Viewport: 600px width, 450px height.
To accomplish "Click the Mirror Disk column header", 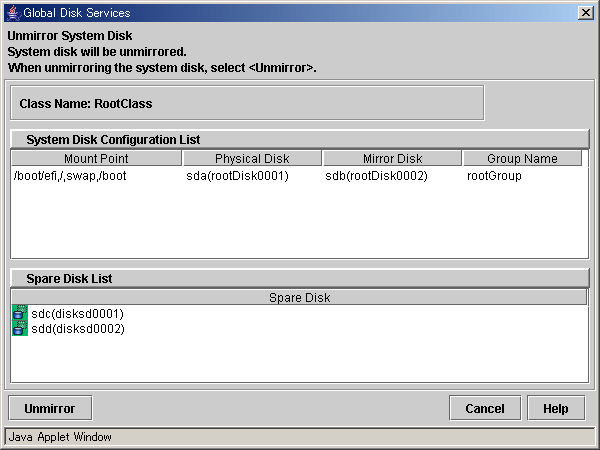I will click(x=392, y=158).
